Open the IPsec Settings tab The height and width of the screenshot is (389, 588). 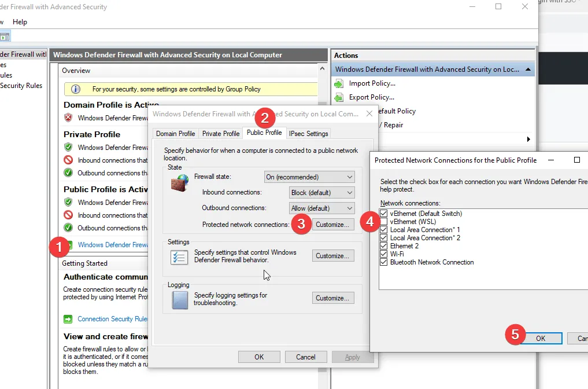click(309, 134)
